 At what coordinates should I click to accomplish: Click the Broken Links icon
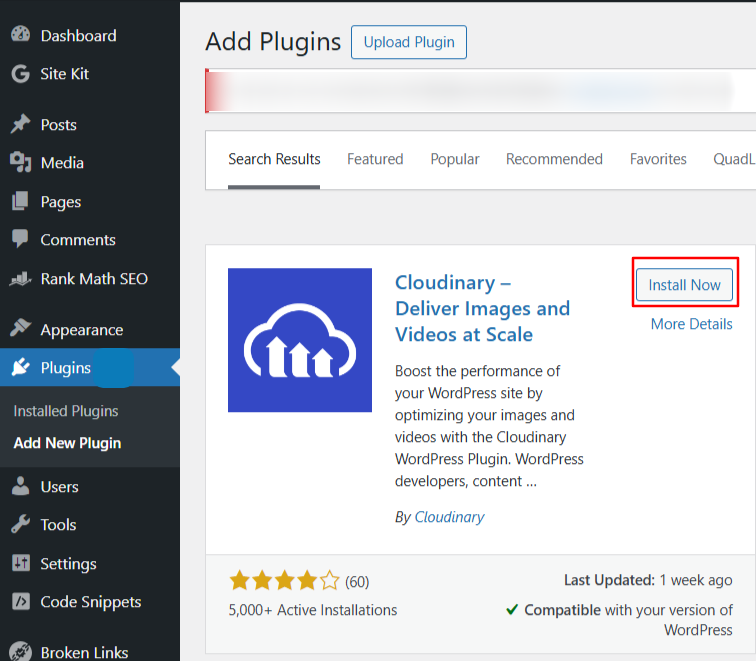point(21,651)
